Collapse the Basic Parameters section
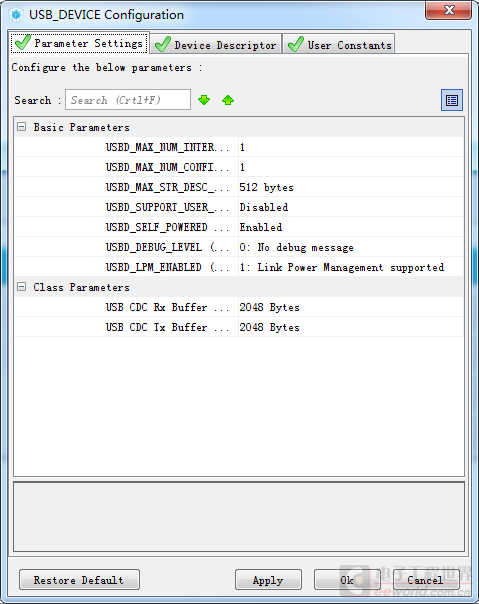479x604 pixels. pos(22,126)
